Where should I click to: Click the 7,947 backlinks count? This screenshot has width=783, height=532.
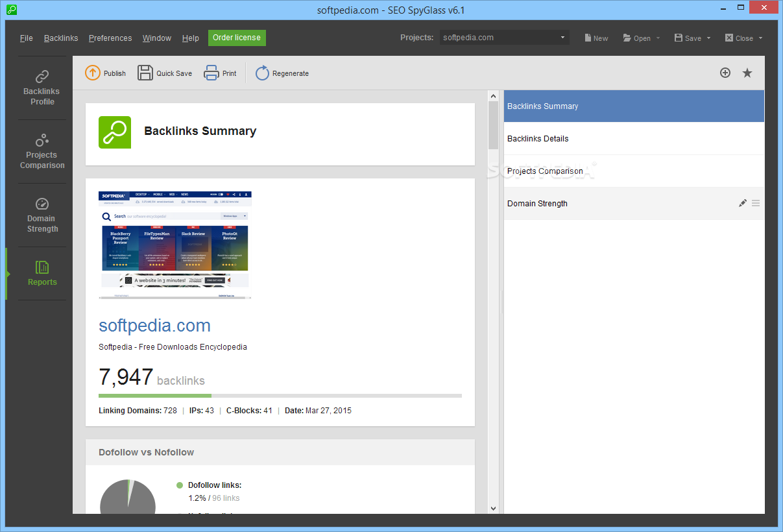152,378
